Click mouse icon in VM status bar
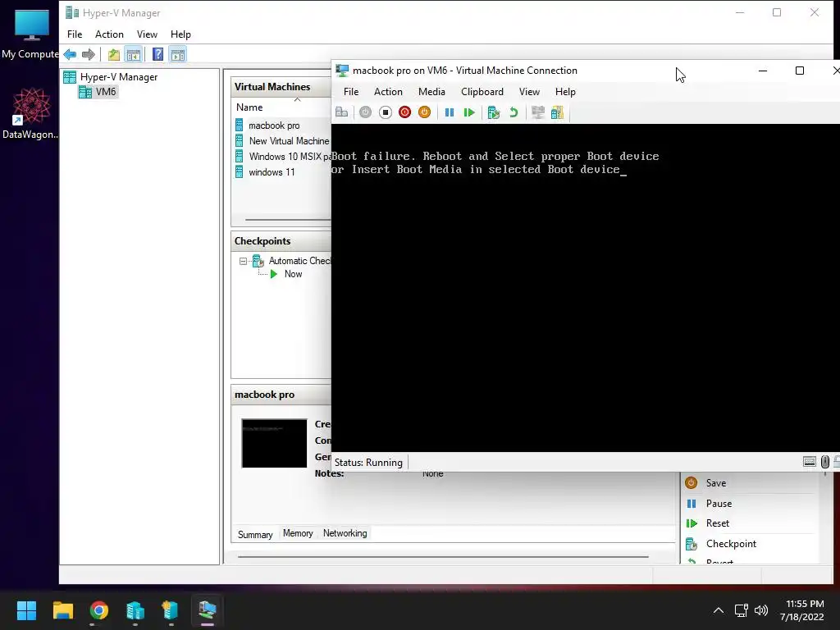This screenshot has height=630, width=840. [825, 462]
